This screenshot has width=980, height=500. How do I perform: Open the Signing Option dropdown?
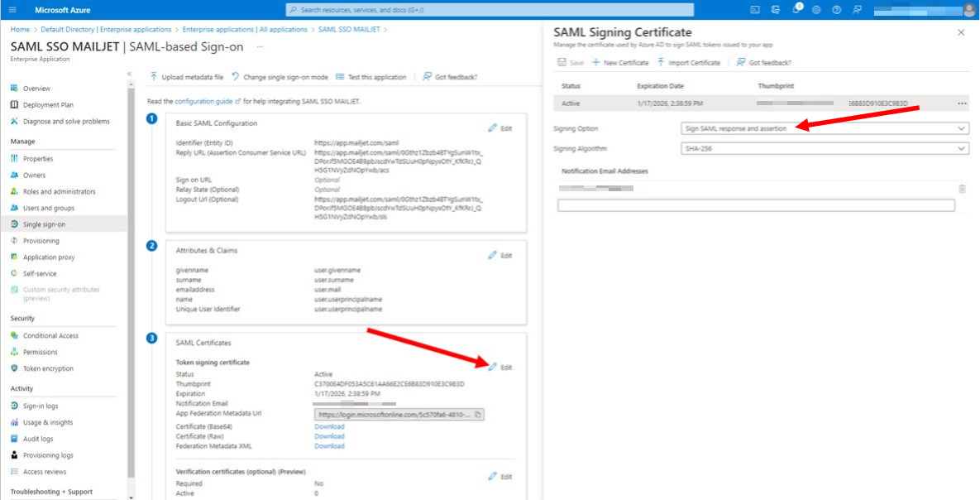coord(825,128)
